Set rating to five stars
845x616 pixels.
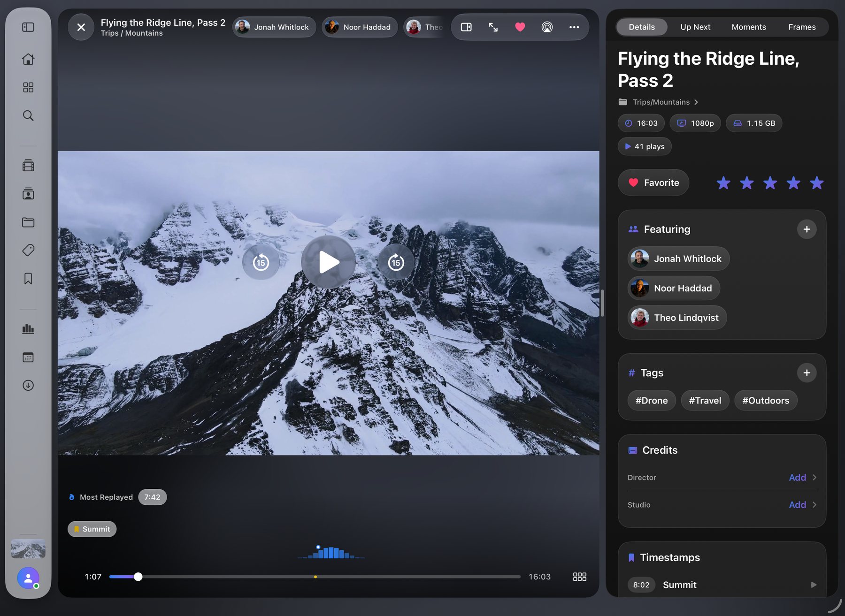tap(817, 183)
